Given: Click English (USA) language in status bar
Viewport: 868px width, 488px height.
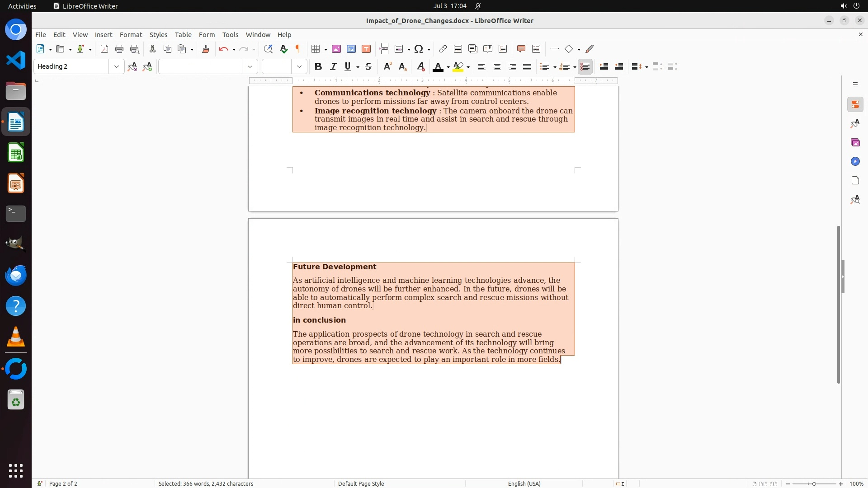Looking at the screenshot, I should (524, 483).
